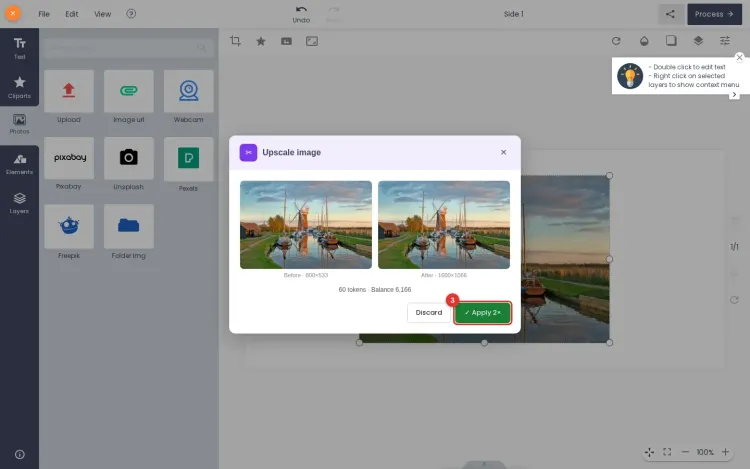Click the lightbulb tip icon

pos(630,76)
